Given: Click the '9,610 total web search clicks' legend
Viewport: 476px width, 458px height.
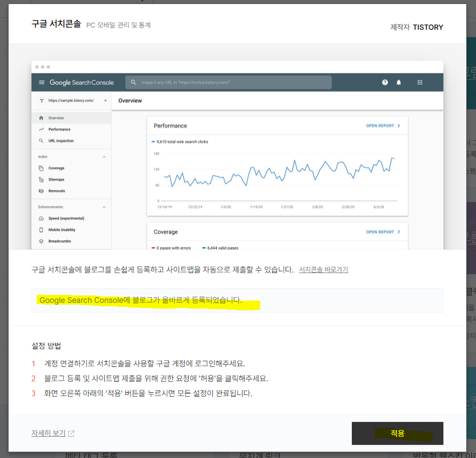Looking at the screenshot, I should 180,142.
